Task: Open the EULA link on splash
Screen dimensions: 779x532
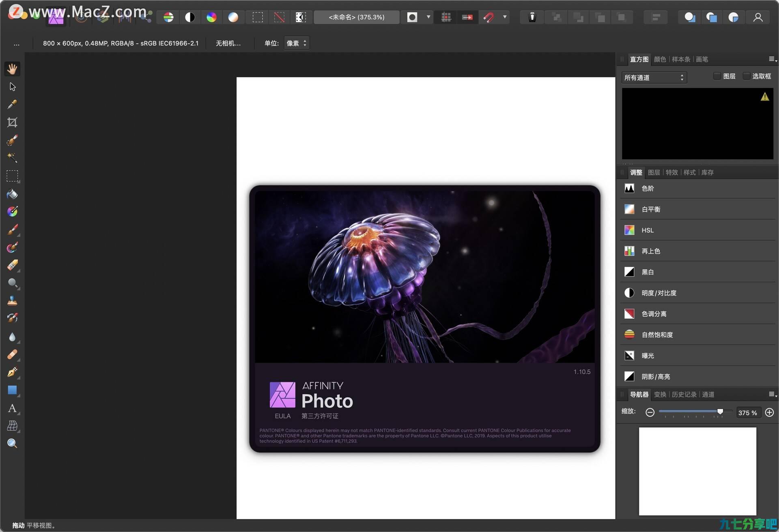Action: (x=282, y=416)
